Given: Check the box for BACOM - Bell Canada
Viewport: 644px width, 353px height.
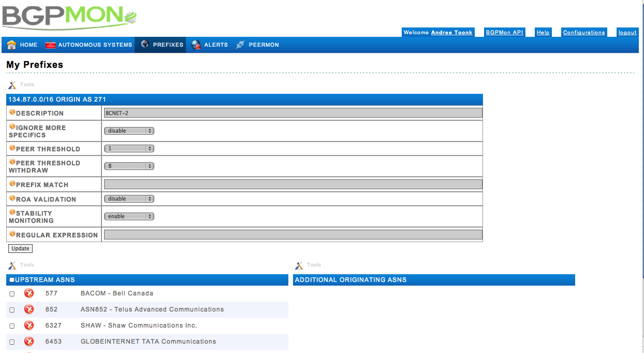Looking at the screenshot, I should 12,294.
